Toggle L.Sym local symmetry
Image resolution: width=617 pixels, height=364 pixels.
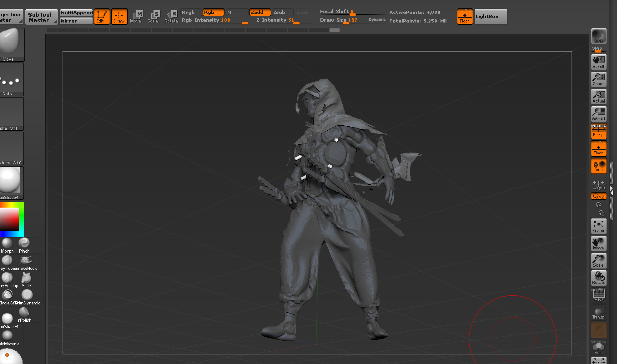[598, 184]
